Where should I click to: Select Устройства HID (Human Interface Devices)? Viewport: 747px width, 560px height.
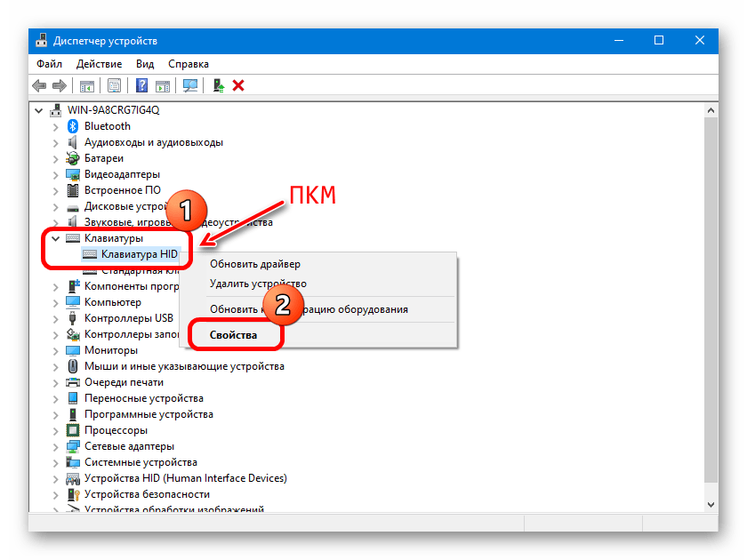coord(185,478)
